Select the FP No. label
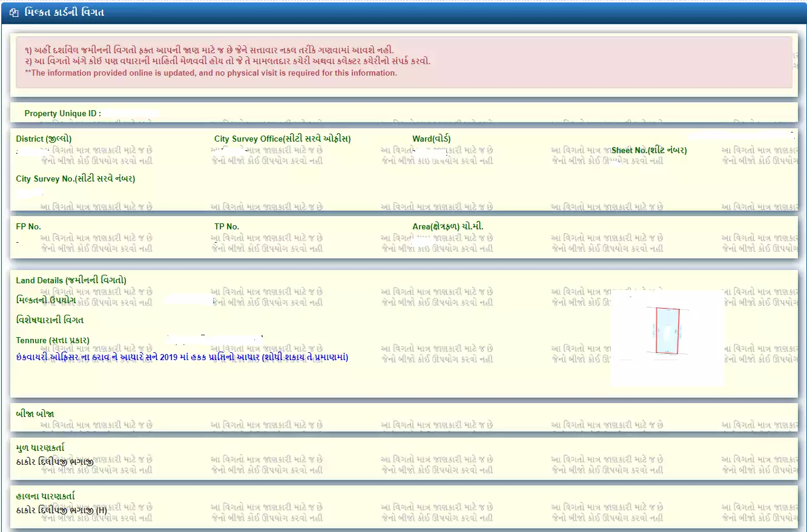Viewport: 807px width, 532px height. [28, 226]
